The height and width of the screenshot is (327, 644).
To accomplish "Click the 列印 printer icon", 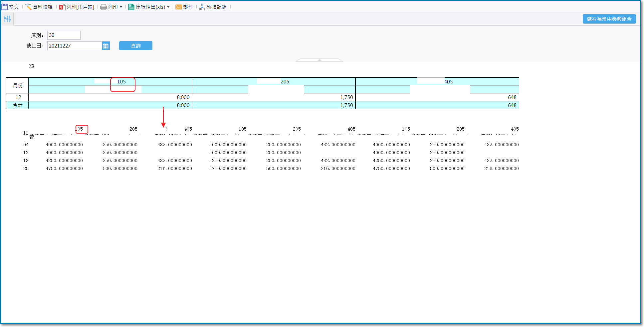I will [x=104, y=7].
